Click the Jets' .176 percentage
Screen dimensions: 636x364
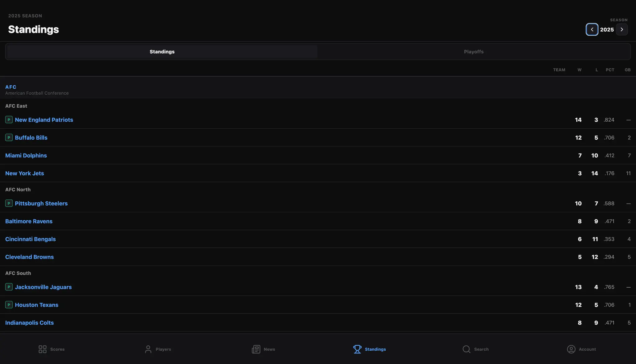pos(609,173)
